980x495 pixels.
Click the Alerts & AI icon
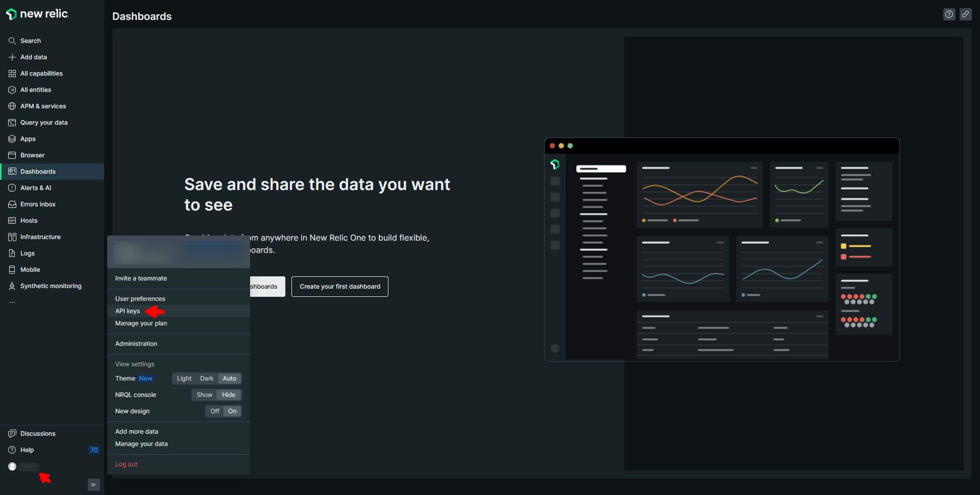[x=12, y=188]
